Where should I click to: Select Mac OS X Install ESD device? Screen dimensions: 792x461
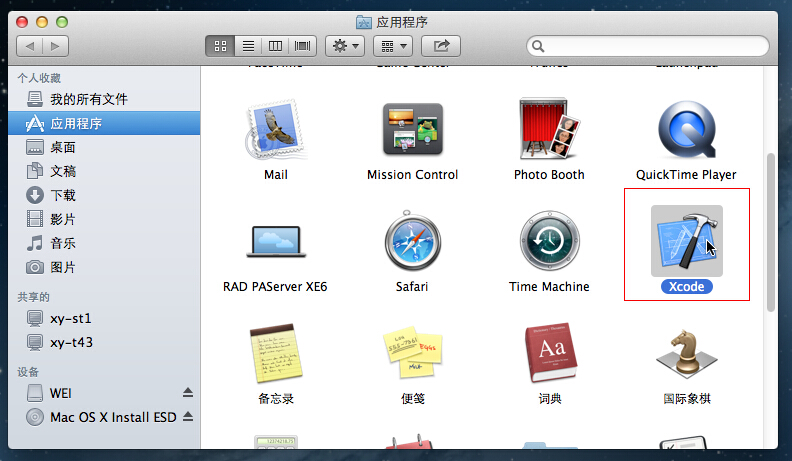pos(104,417)
